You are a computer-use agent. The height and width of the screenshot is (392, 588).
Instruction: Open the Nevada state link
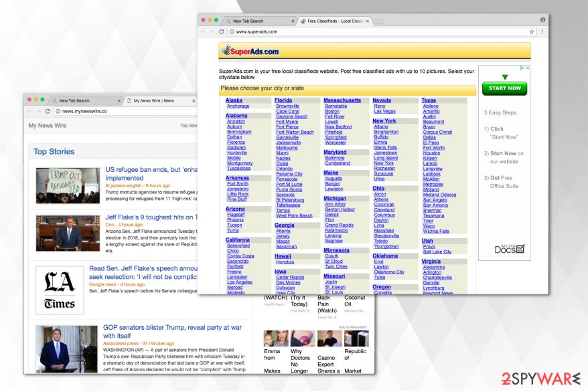click(x=382, y=100)
